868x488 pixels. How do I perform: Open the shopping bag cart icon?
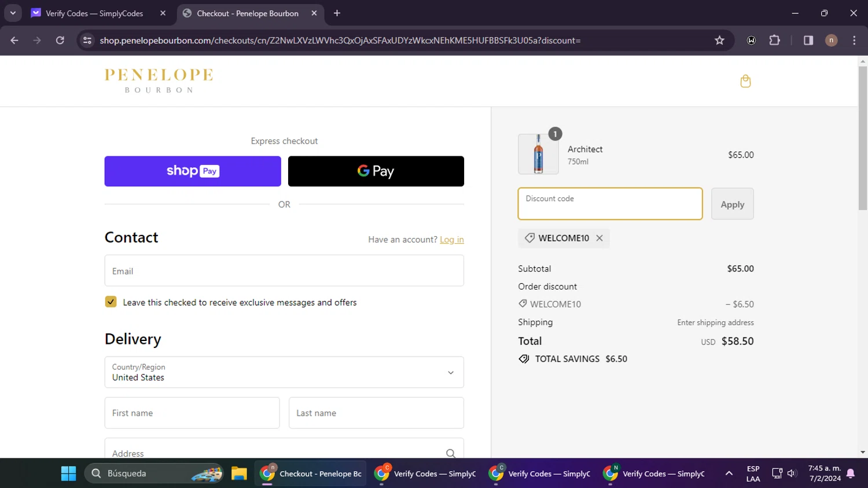click(x=745, y=81)
